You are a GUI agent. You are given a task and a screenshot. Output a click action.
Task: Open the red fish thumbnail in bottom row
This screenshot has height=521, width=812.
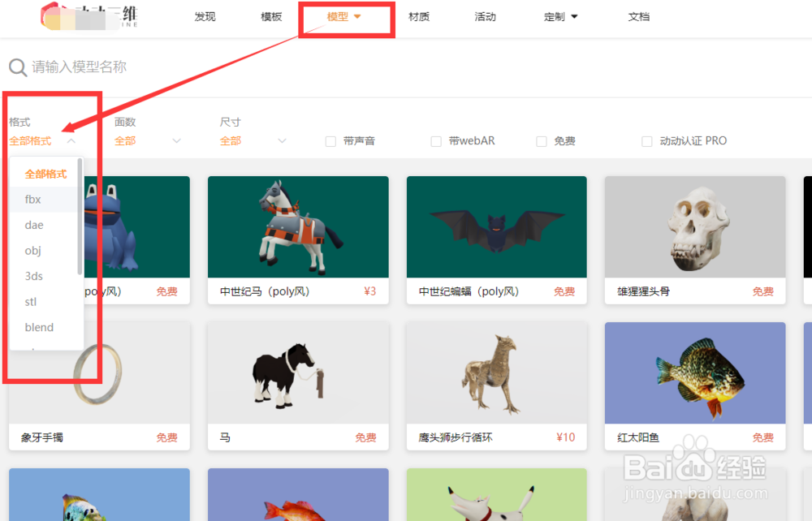point(298,494)
